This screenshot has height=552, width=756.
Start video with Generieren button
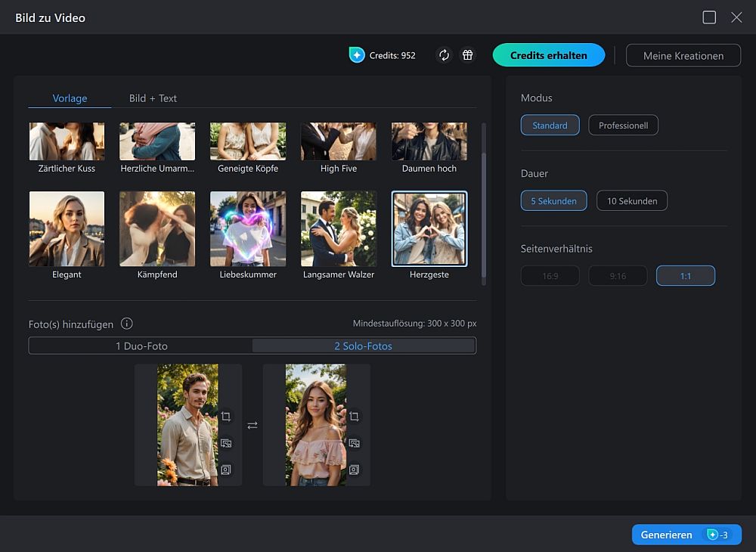click(686, 535)
